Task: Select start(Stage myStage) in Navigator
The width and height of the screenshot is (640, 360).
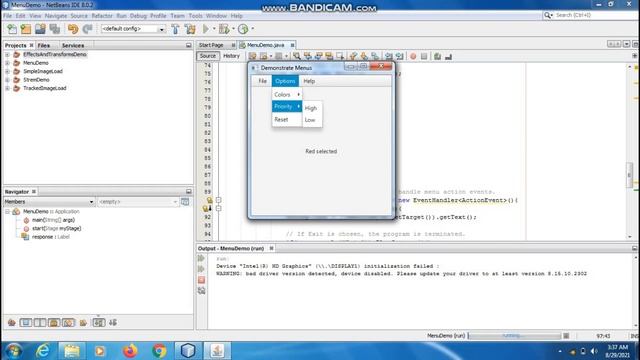Action: [x=56, y=228]
